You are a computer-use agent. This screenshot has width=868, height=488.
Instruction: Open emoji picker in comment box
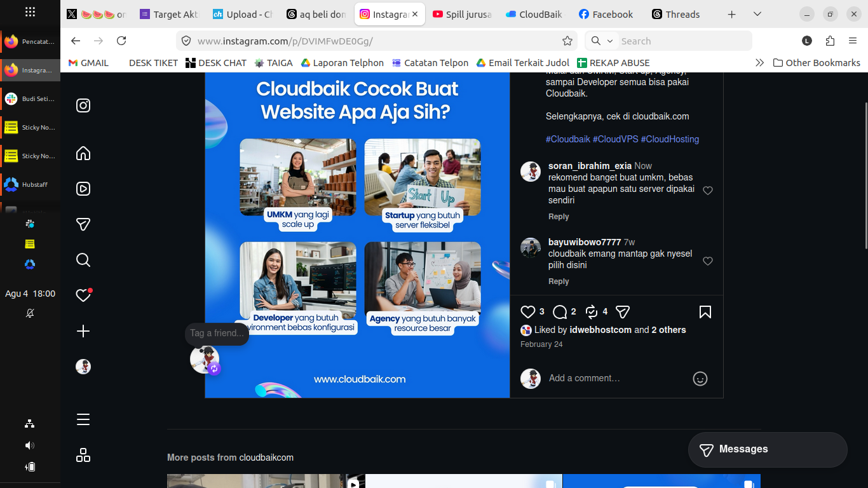point(700,379)
